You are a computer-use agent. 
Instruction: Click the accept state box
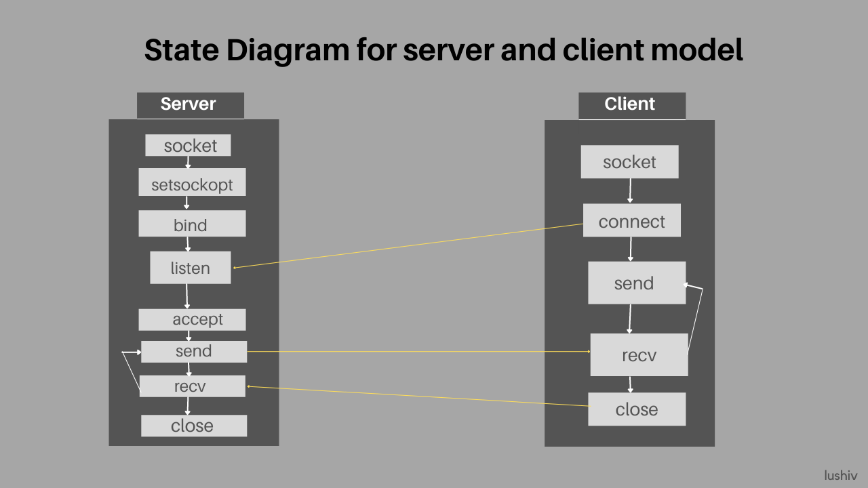(192, 319)
